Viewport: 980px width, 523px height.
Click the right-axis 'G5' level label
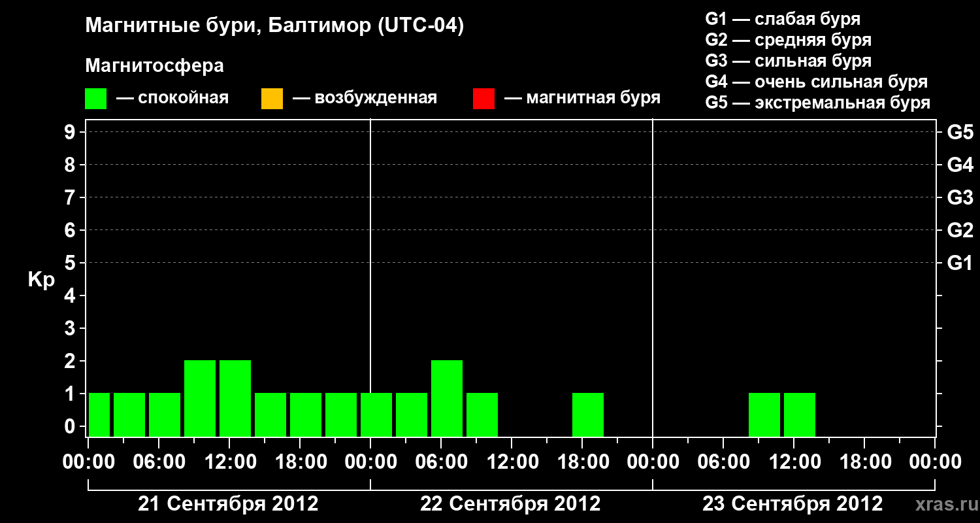[960, 132]
